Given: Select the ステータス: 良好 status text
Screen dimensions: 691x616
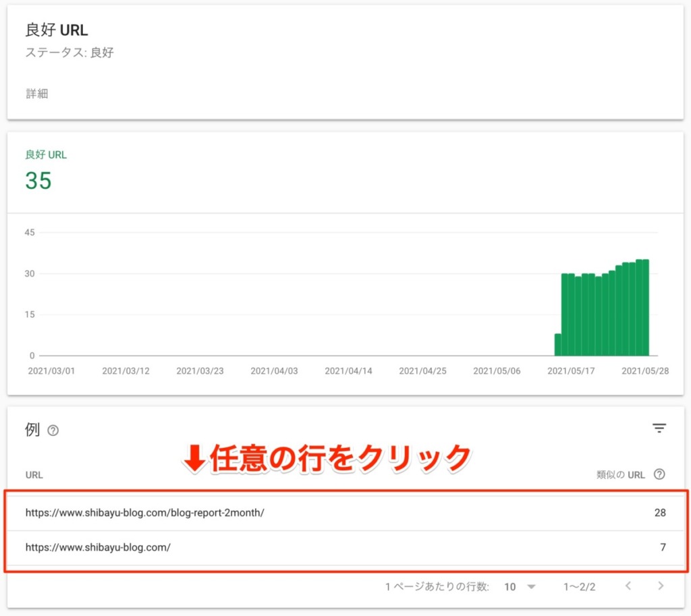Looking at the screenshot, I should point(70,53).
